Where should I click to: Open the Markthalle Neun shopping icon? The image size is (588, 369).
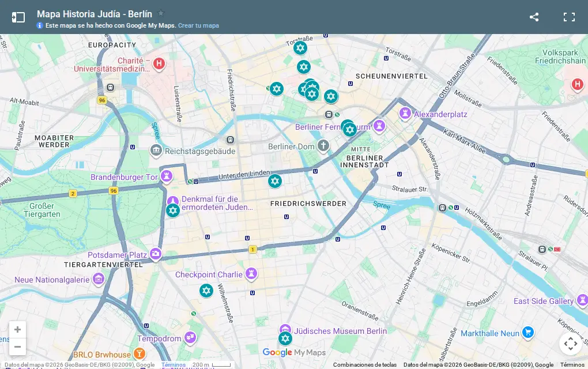click(x=528, y=332)
